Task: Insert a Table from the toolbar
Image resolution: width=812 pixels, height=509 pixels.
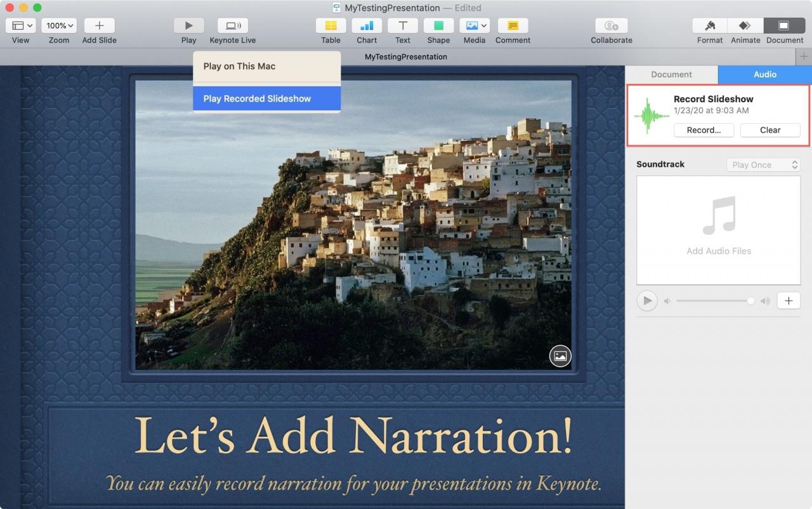Action: click(331, 25)
